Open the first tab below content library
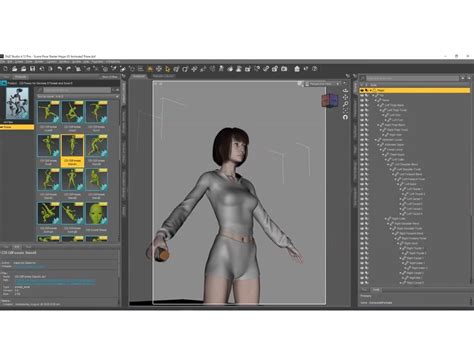 pyautogui.click(x=6, y=247)
